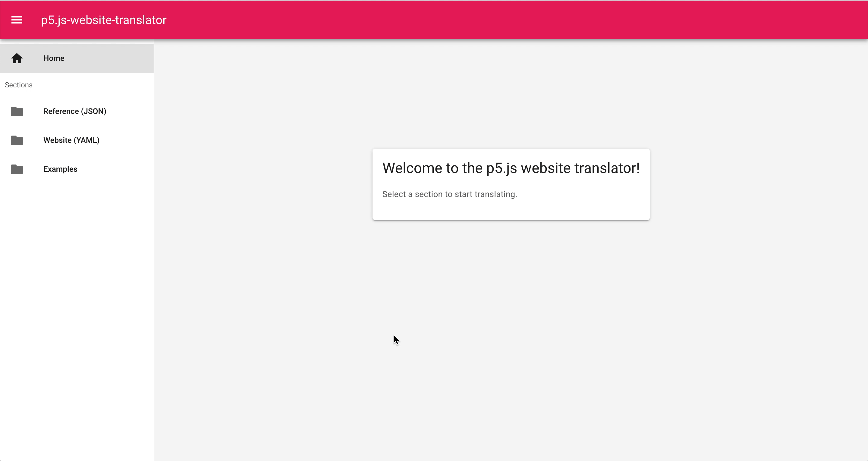Open the Examples section
The image size is (868, 461).
point(60,169)
